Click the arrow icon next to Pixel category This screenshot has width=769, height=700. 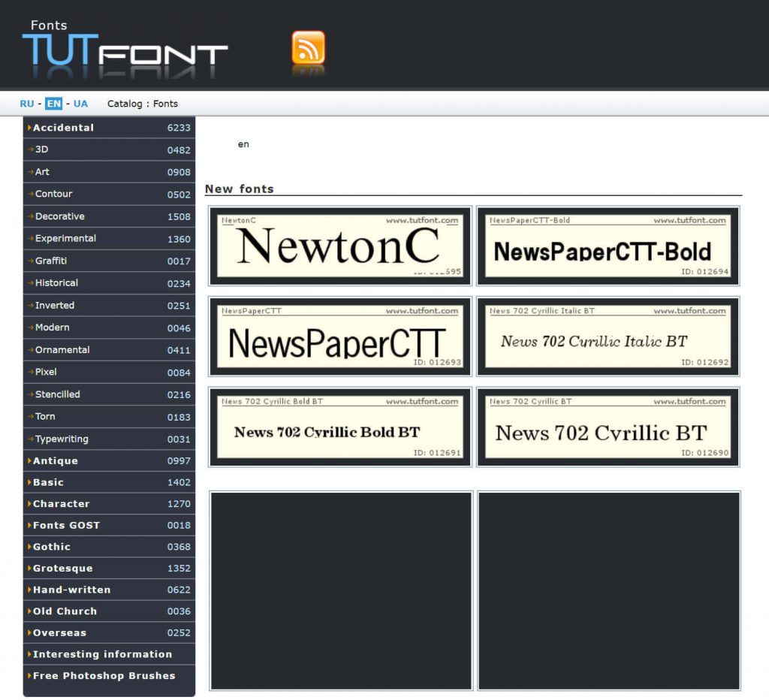point(30,372)
